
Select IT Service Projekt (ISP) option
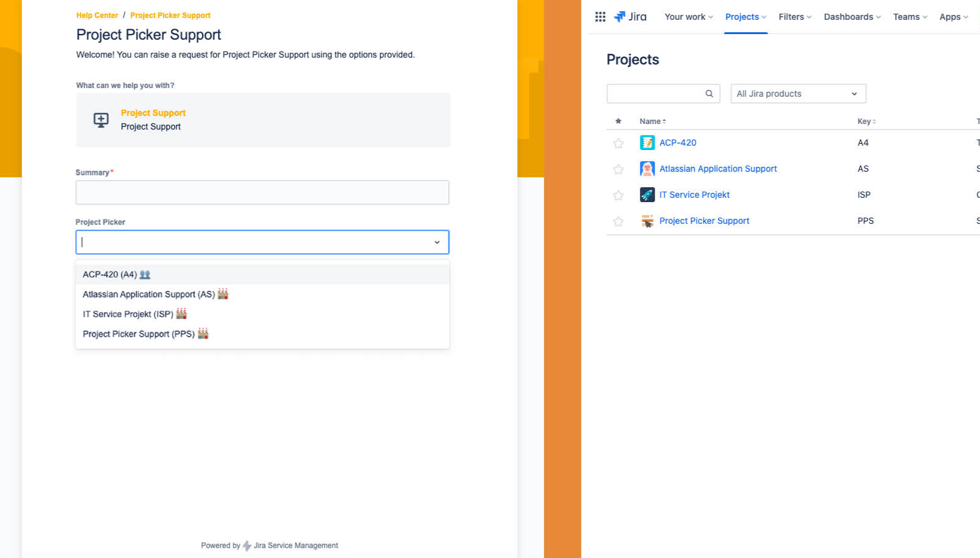263,314
